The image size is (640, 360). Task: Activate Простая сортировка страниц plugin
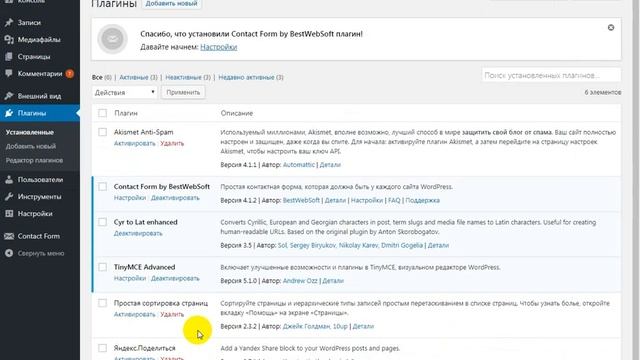click(135, 314)
